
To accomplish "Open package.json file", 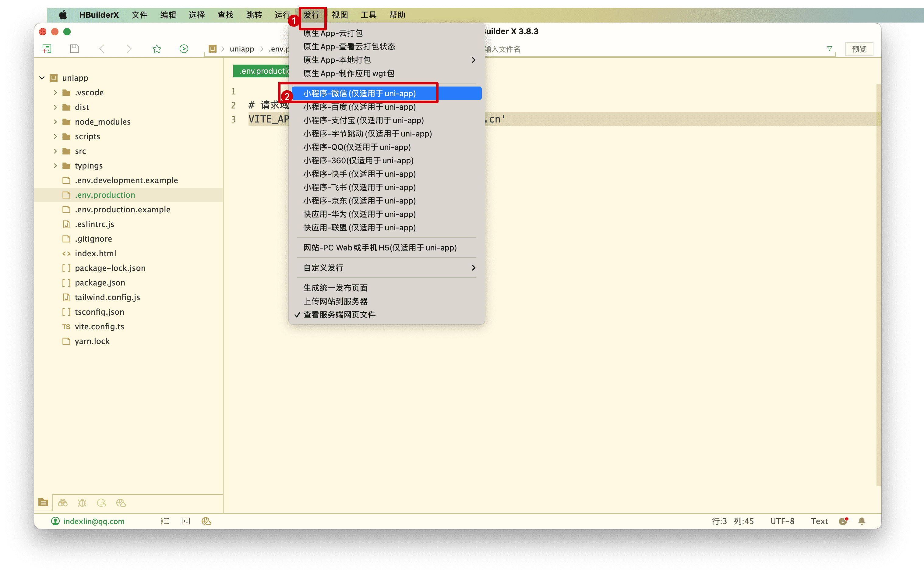I will coord(100,282).
